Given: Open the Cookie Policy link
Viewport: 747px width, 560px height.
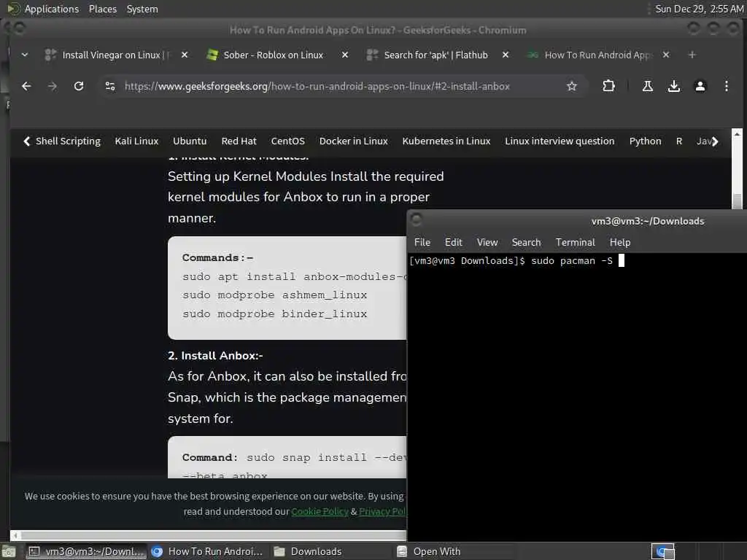Looking at the screenshot, I should 320,511.
